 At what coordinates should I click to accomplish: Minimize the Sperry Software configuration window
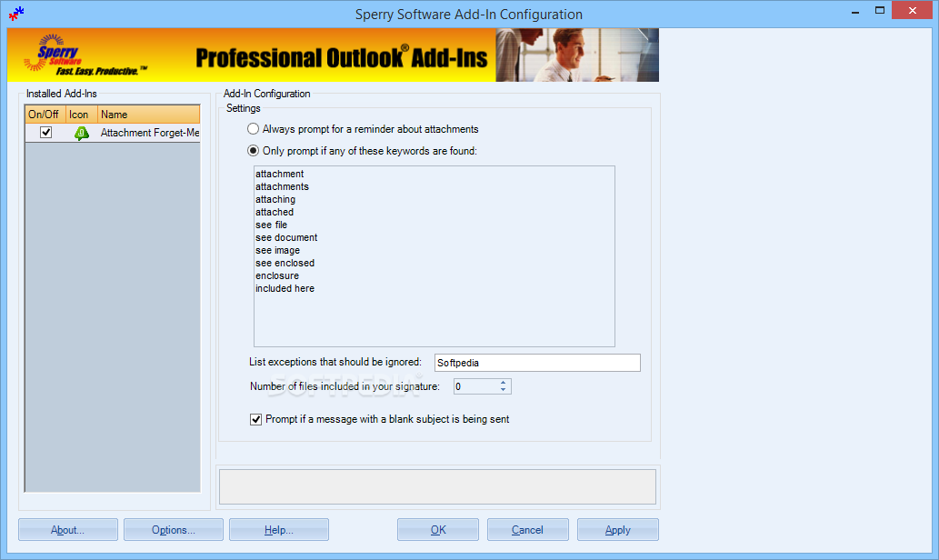(855, 11)
